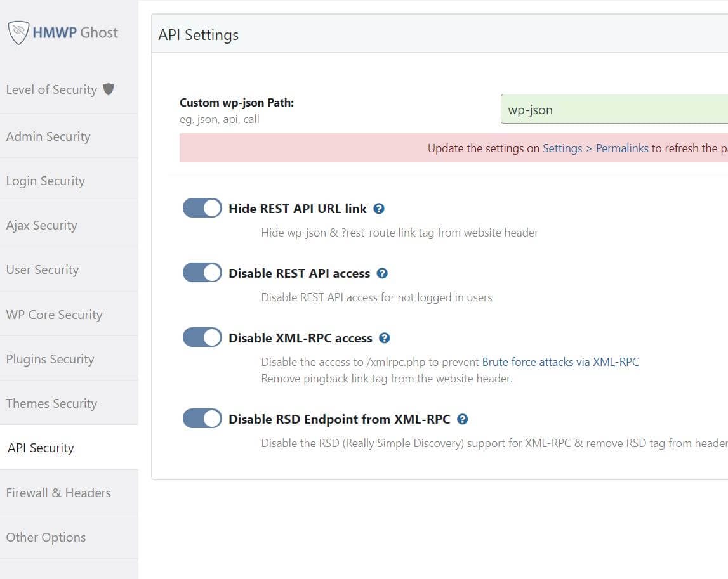Click the shield icon beside Level of Security
This screenshot has width=728, height=579.
tap(109, 89)
